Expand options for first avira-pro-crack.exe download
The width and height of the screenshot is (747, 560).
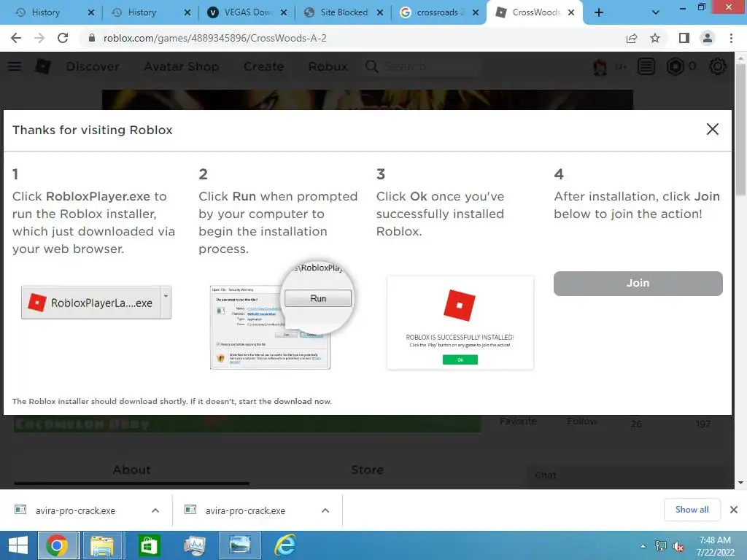pyautogui.click(x=155, y=510)
